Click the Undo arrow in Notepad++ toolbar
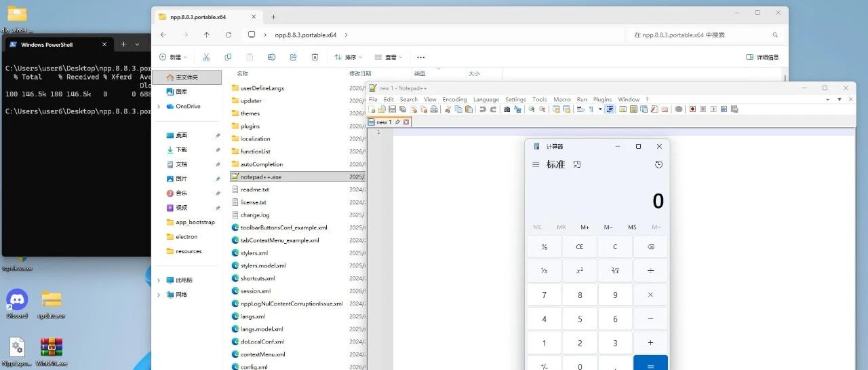Screen dimensions: 868x370 483,109
